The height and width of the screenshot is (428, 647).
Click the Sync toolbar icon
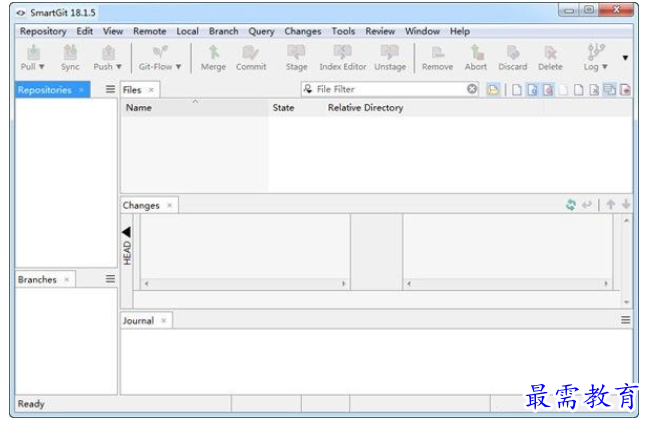point(70,52)
